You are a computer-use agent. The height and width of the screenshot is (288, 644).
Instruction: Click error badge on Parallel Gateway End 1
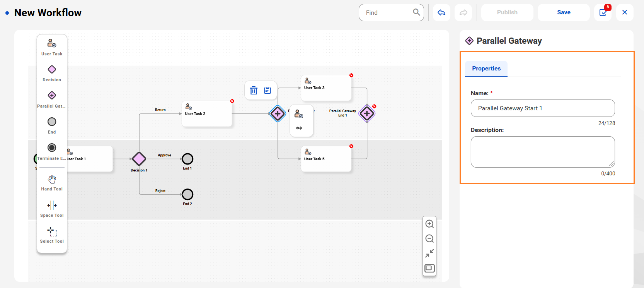[374, 106]
